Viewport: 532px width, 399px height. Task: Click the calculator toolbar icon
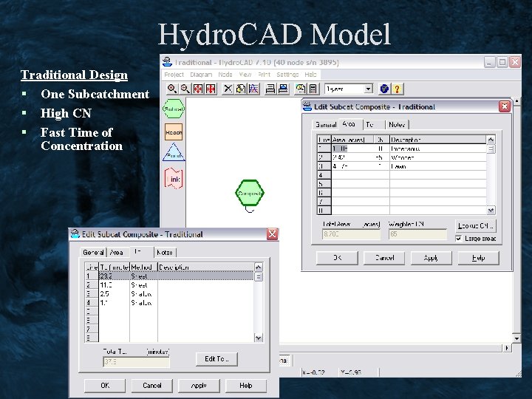tap(313, 89)
